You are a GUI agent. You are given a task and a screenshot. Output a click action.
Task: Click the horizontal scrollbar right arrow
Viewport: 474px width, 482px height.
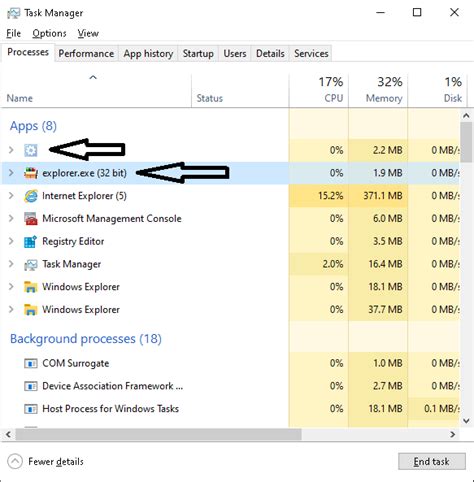click(453, 434)
